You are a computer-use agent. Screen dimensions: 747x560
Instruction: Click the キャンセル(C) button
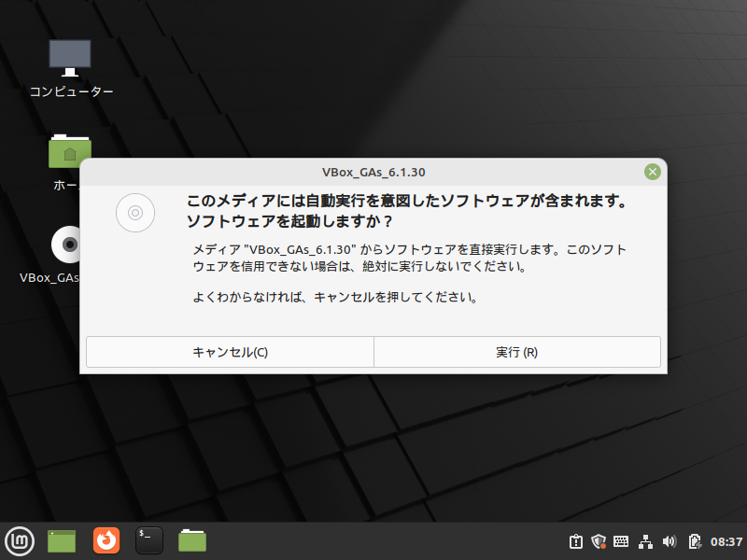coord(230,352)
